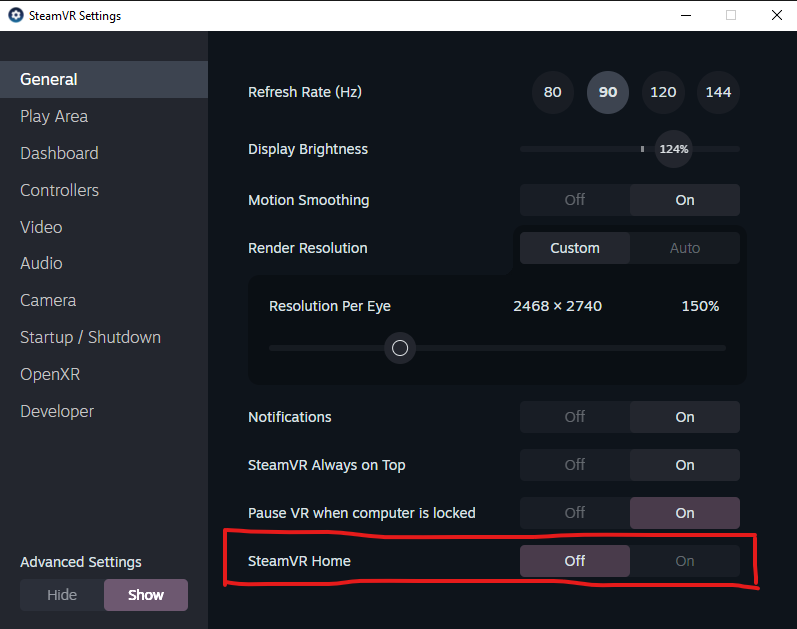Select the 120 Hz refresh rate

pyautogui.click(x=663, y=92)
